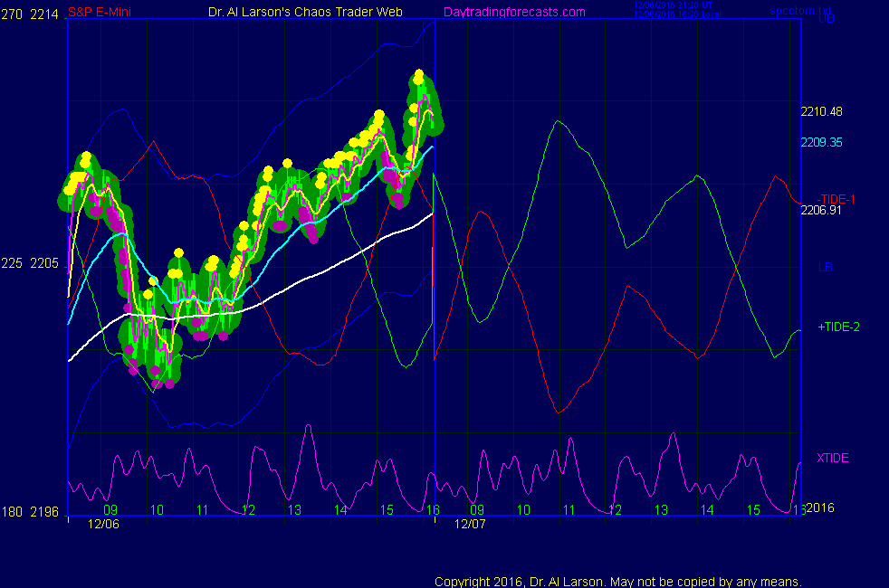Click the 12/07 date marker
The image size is (889, 588).
click(x=470, y=524)
